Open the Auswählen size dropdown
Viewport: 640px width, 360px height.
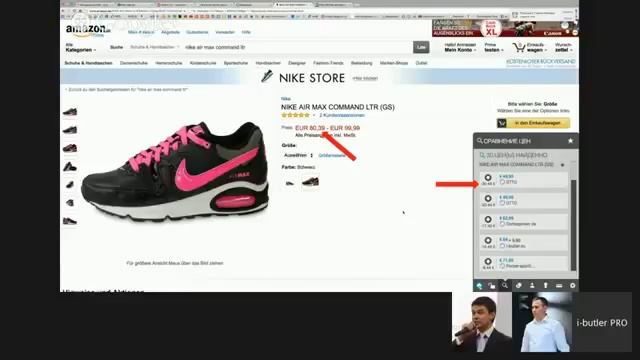point(298,156)
